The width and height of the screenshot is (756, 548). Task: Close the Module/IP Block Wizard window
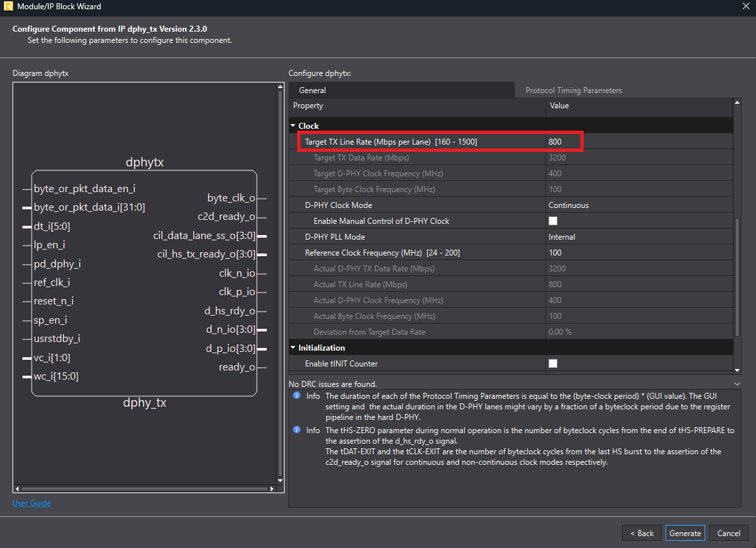[745, 7]
